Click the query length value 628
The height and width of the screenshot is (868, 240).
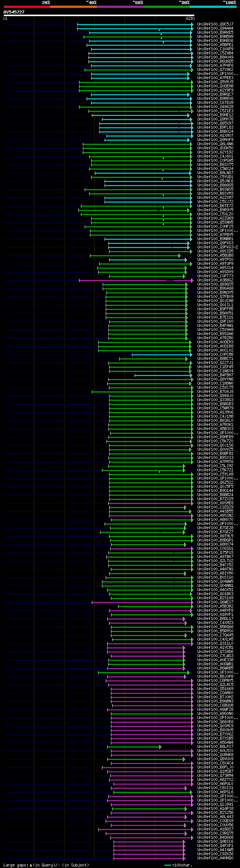(x=189, y=18)
